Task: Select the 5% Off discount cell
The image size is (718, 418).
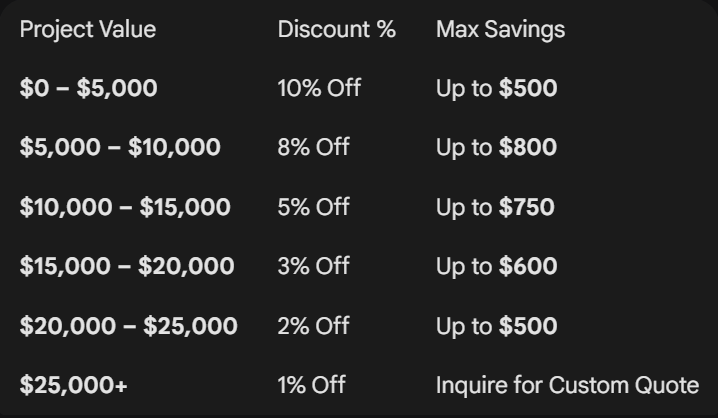Action: tap(314, 208)
